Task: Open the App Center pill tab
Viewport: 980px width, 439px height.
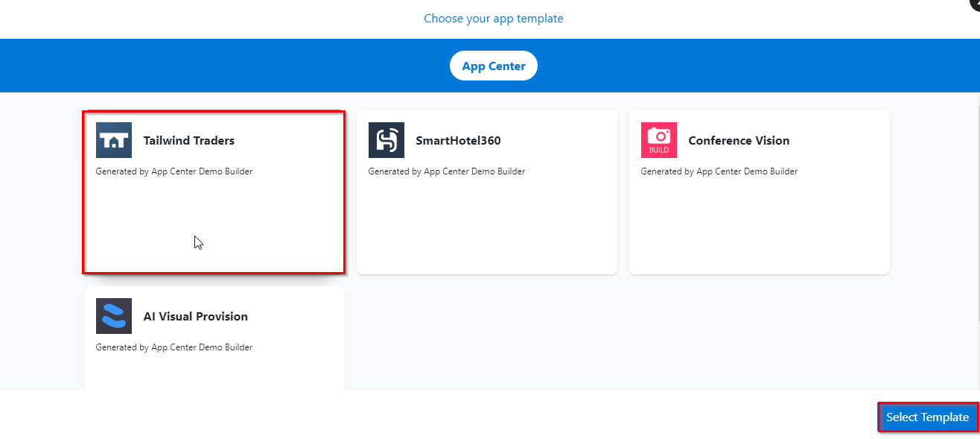Action: click(494, 66)
